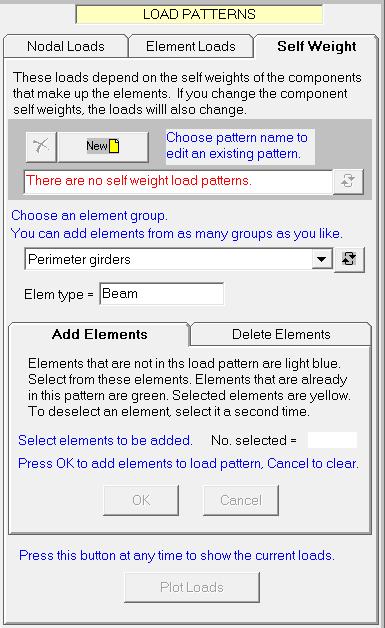Switch to the Element Loads tab

(191, 46)
